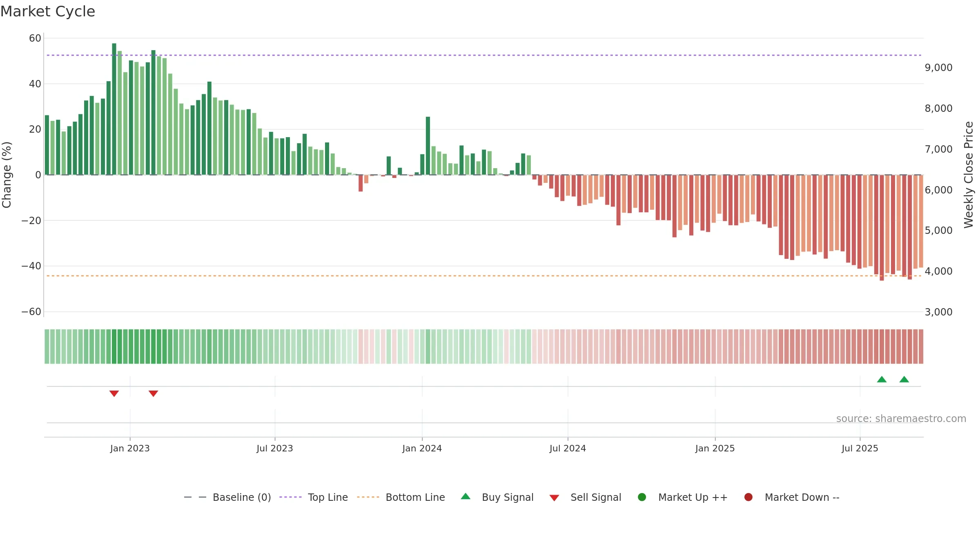Click the 6,000 tick on the right axis
The width and height of the screenshot is (980, 551).
pyautogui.click(x=939, y=190)
